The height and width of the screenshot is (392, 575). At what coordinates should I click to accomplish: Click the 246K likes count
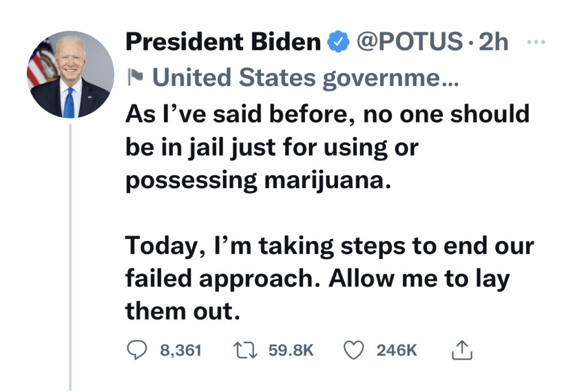(396, 350)
